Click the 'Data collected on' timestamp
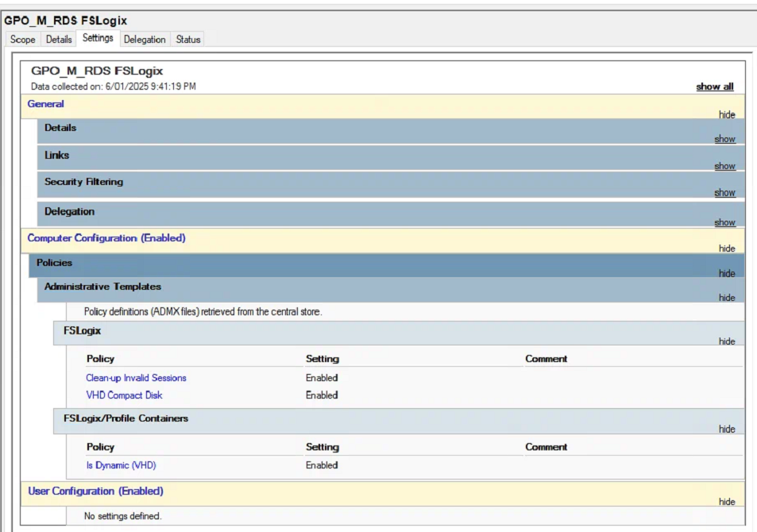The image size is (757, 532). (114, 87)
